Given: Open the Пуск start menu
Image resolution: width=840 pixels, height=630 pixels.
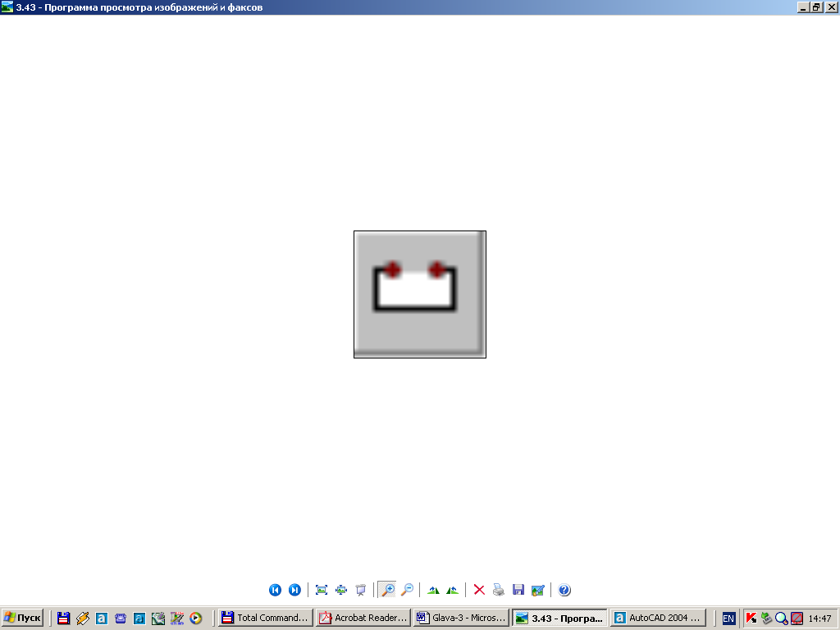Looking at the screenshot, I should pos(22,618).
